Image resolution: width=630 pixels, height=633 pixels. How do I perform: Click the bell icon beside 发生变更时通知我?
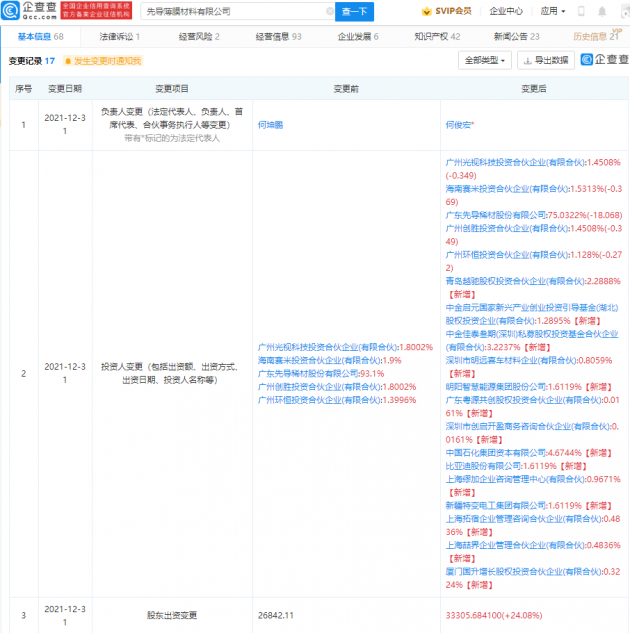(68, 61)
